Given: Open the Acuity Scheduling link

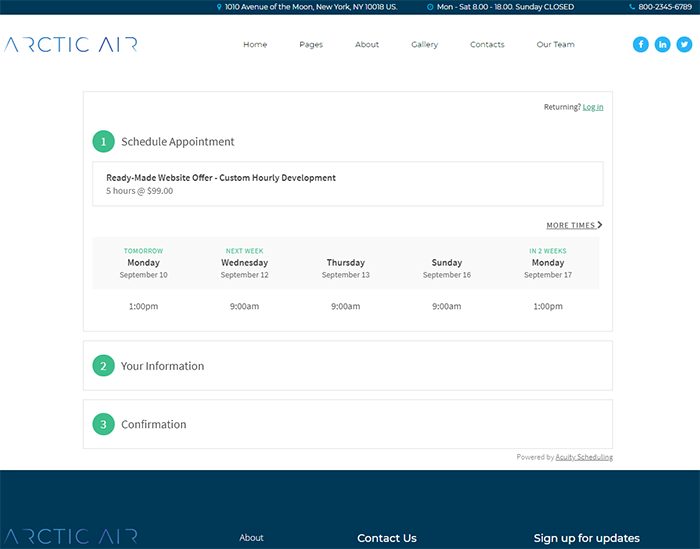Looking at the screenshot, I should pos(584,457).
